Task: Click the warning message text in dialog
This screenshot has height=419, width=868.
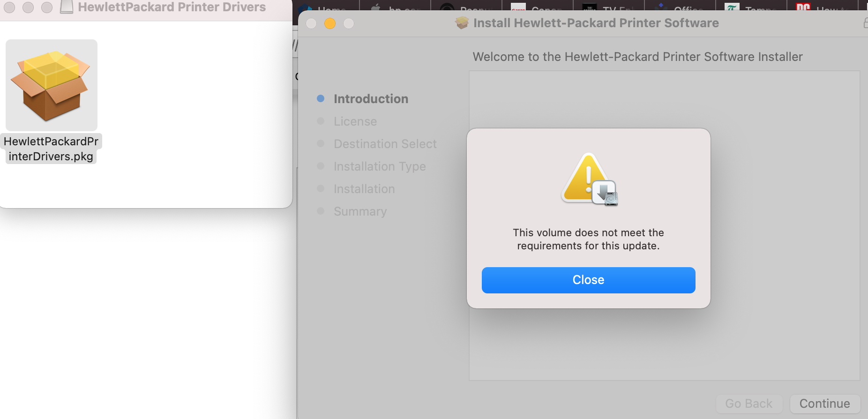Action: (x=588, y=239)
